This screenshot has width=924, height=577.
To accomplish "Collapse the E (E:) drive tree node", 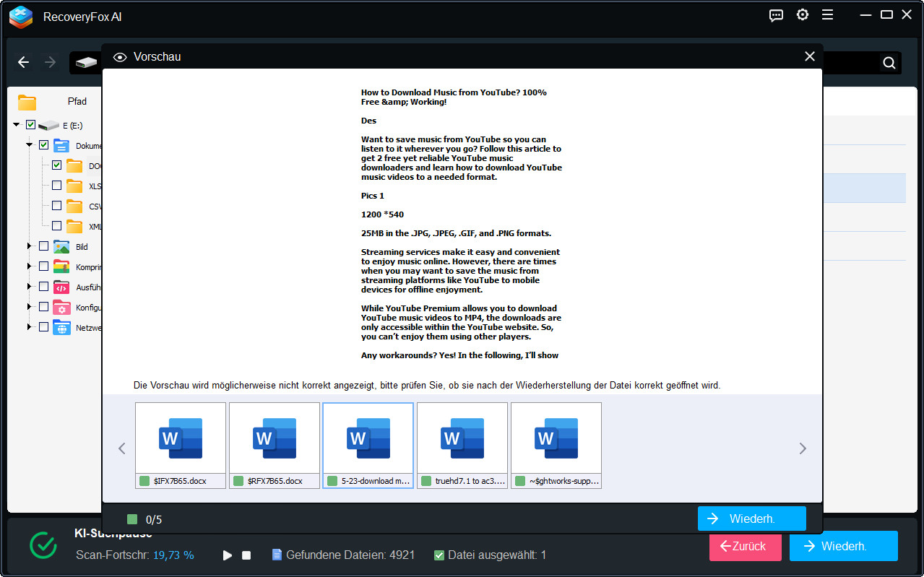I will point(16,125).
